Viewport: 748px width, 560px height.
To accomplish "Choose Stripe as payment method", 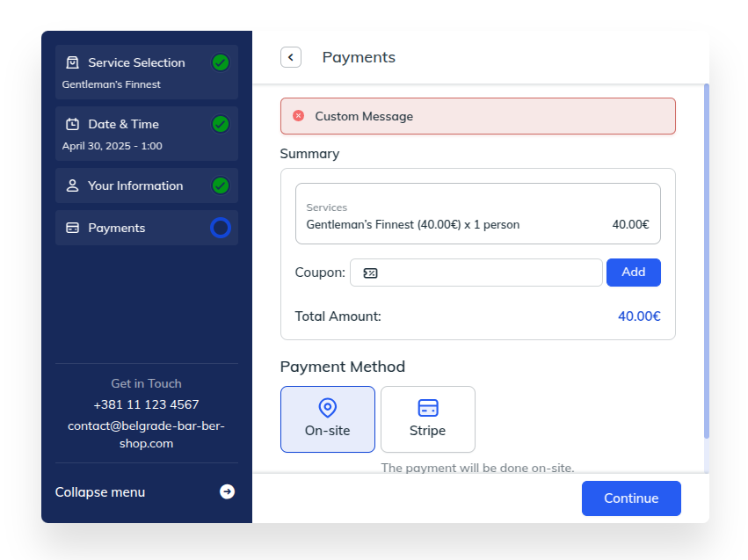I will 427,419.
